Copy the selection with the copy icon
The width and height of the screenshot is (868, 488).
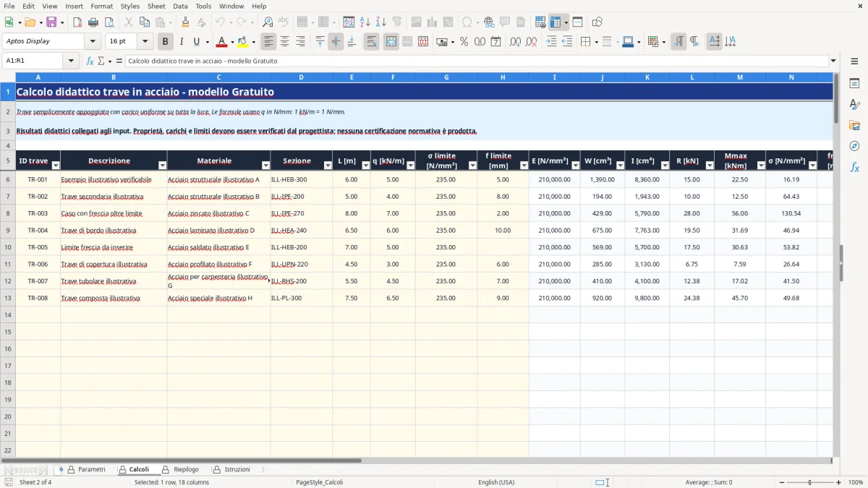(144, 22)
